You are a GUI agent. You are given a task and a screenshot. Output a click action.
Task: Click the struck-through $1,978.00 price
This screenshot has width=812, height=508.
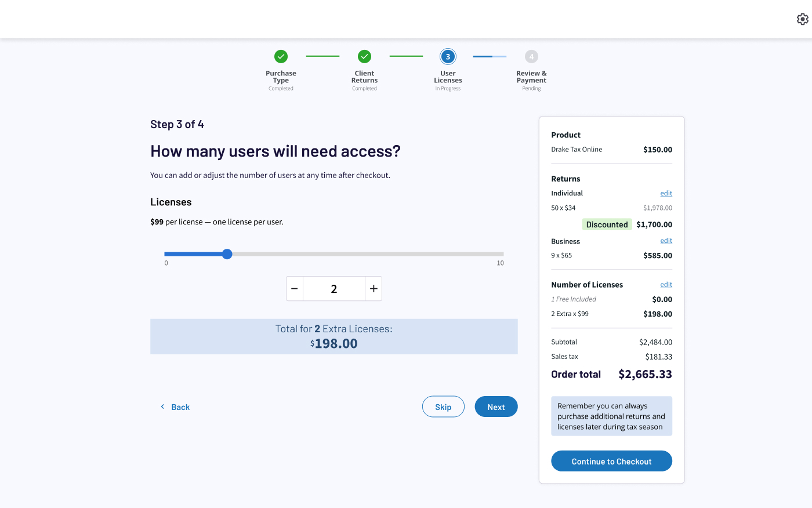click(658, 208)
